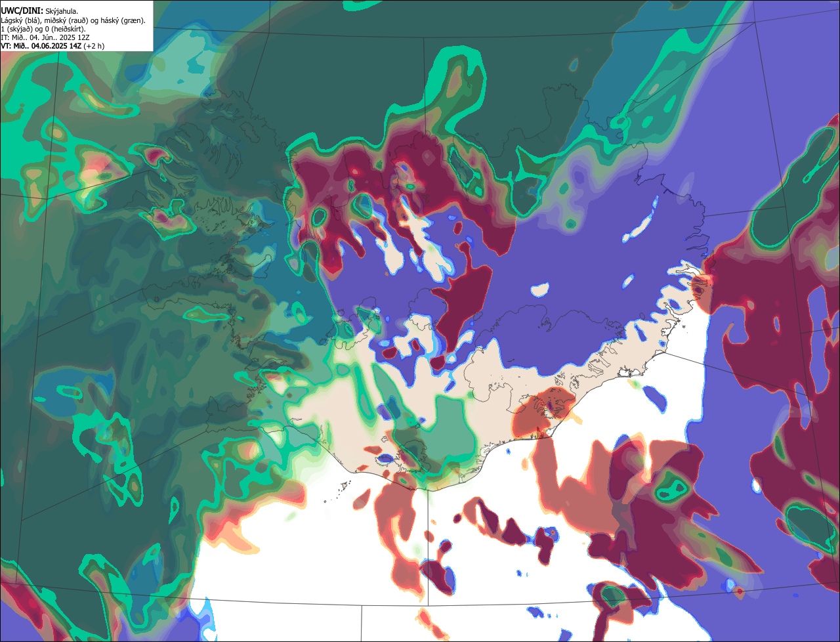Click the '1 (skýjað)' legend text
Screen dimensions: 840x642
pyautogui.click(x=16, y=29)
